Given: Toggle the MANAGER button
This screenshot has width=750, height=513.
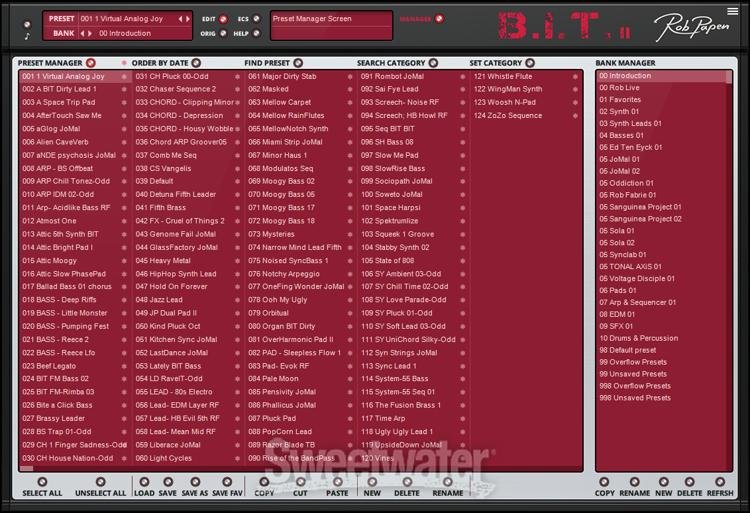Looking at the screenshot, I should click(439, 19).
